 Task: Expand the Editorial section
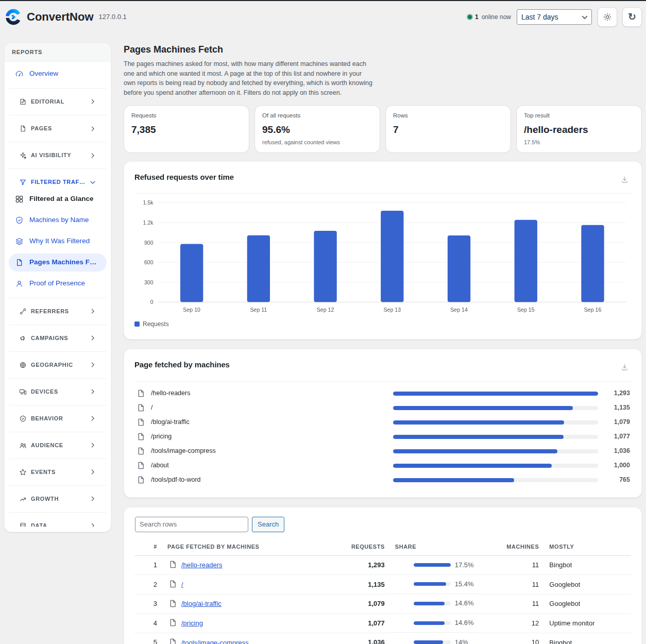coord(58,101)
